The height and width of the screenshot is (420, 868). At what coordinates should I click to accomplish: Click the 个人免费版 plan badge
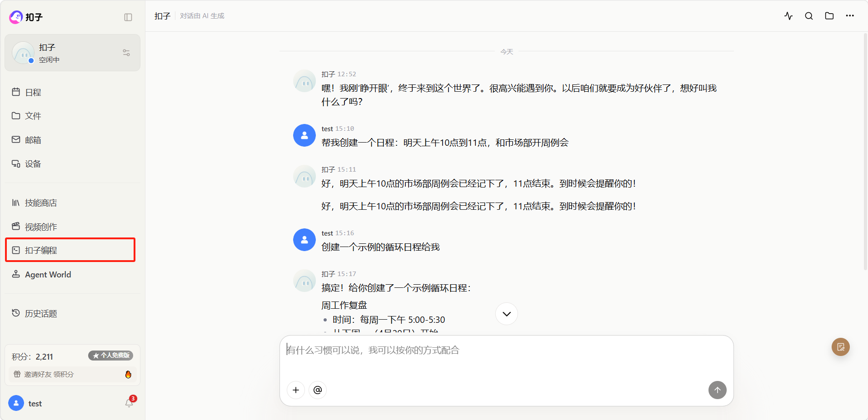pos(110,356)
